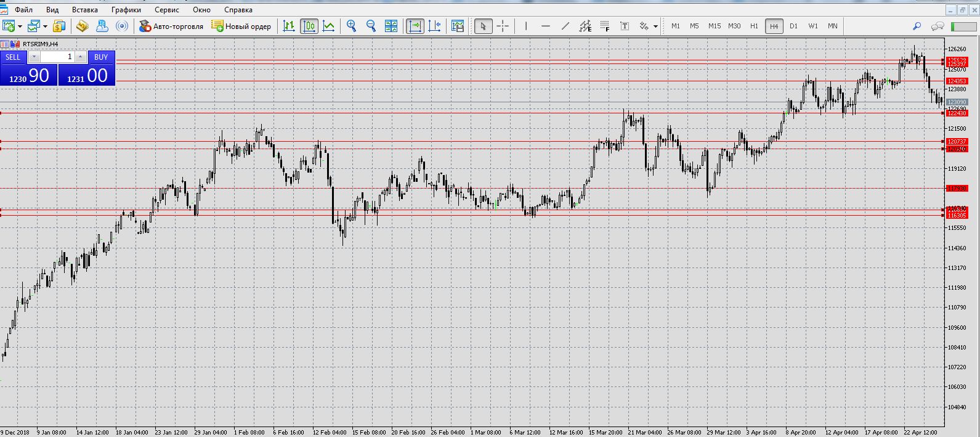Select trendline drawing tool
This screenshot has width=980, height=437.
point(565,26)
